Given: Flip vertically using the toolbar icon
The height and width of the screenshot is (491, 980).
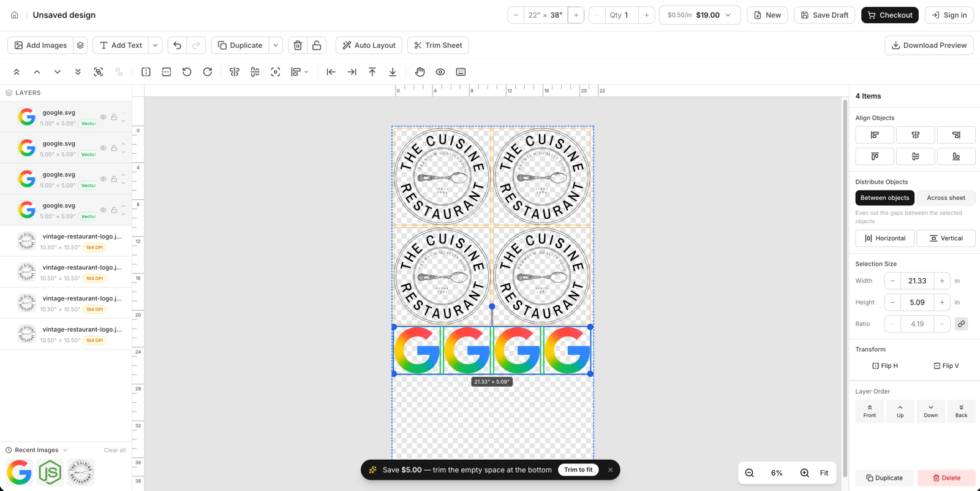Looking at the screenshot, I should pyautogui.click(x=167, y=72).
